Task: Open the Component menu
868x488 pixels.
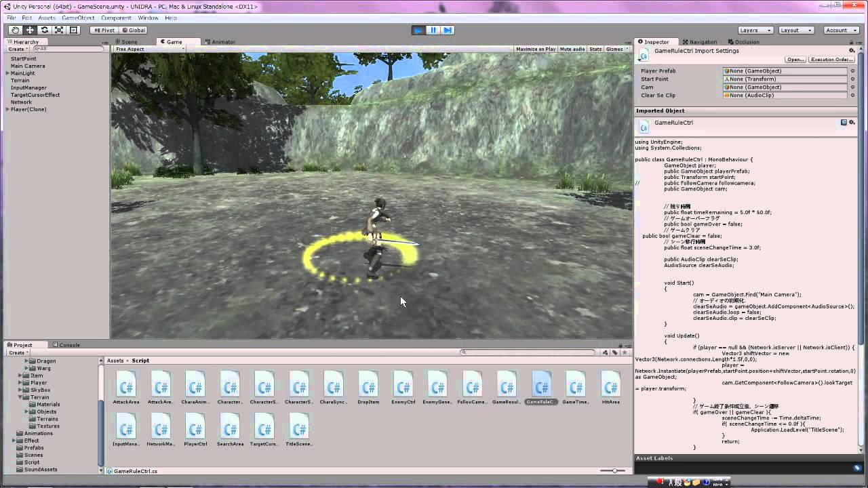Action: (116, 18)
